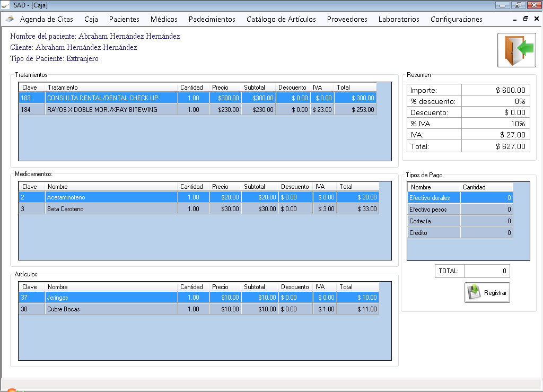Click the Crédito amount cell
The width and height of the screenshot is (543, 392).
[x=487, y=233]
